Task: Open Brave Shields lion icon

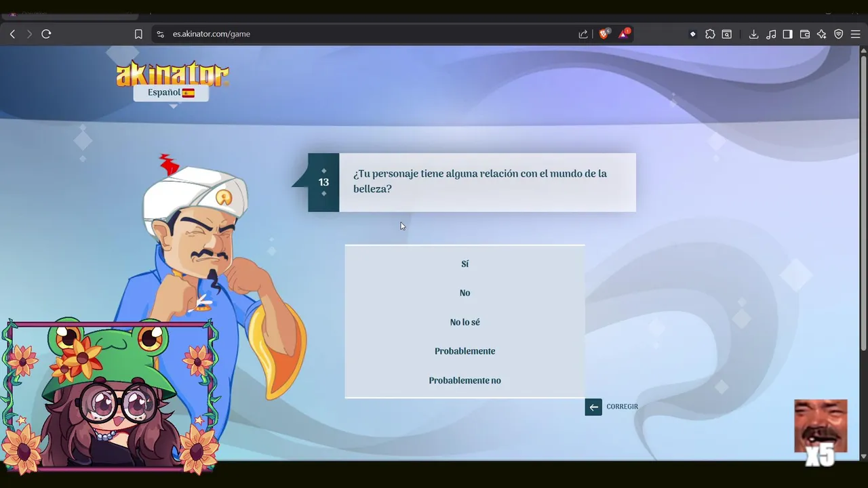Action: 604,34
